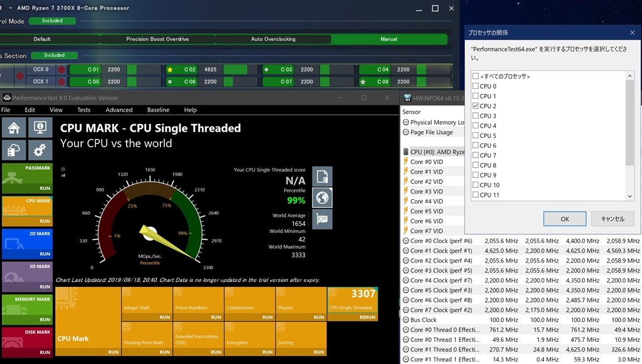Click the red circle icon beside CCX 1
This screenshot has width=642, height=364.
click(x=61, y=82)
